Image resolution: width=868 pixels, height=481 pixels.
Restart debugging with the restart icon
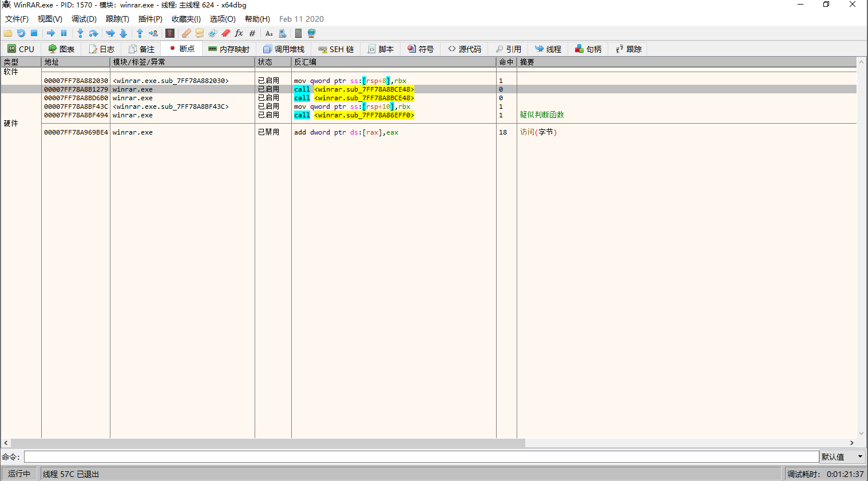21,33
